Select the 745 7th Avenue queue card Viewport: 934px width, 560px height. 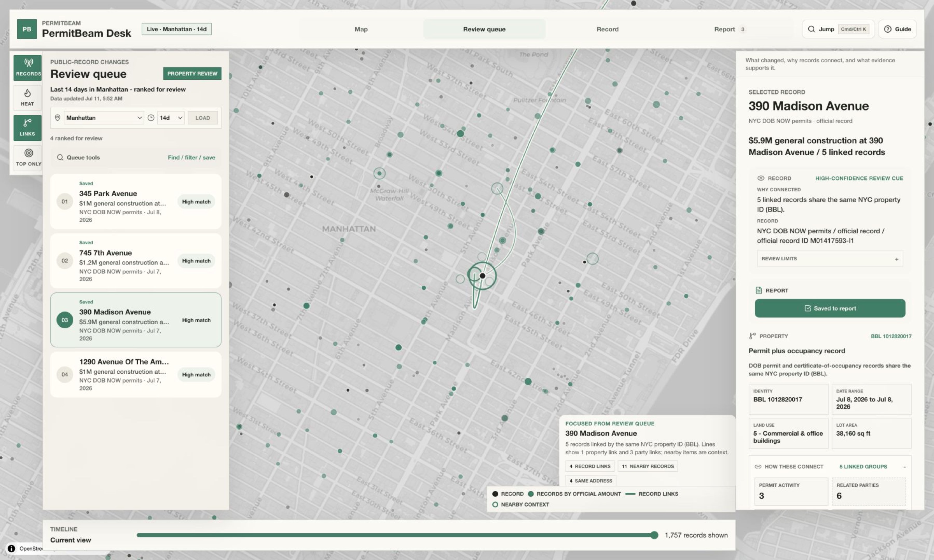[136, 261]
